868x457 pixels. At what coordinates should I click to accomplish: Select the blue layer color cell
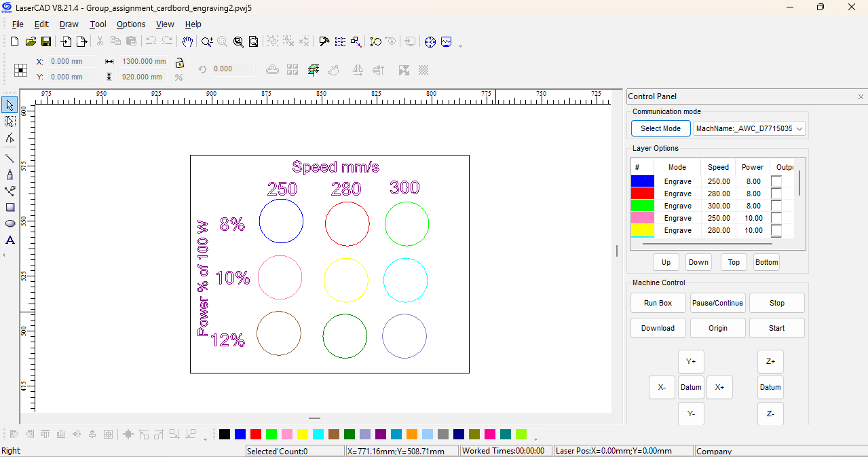(x=642, y=181)
